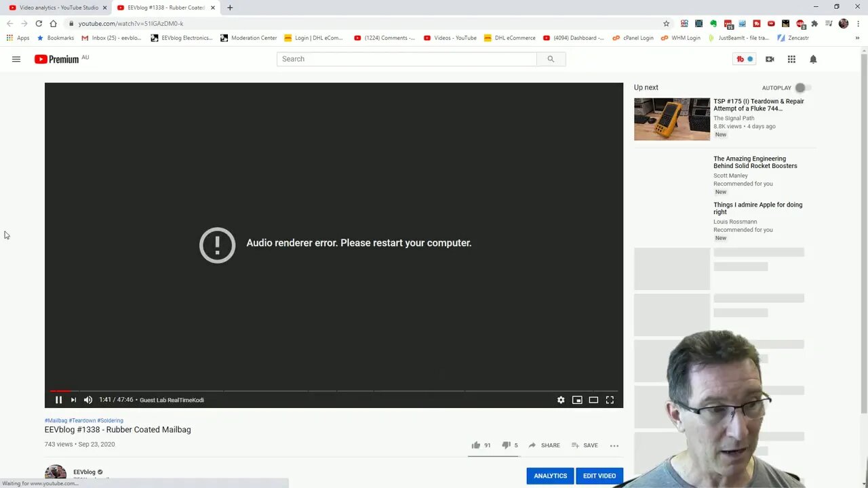Open the WHM Login bookmark
The image size is (868, 488).
(680, 38)
